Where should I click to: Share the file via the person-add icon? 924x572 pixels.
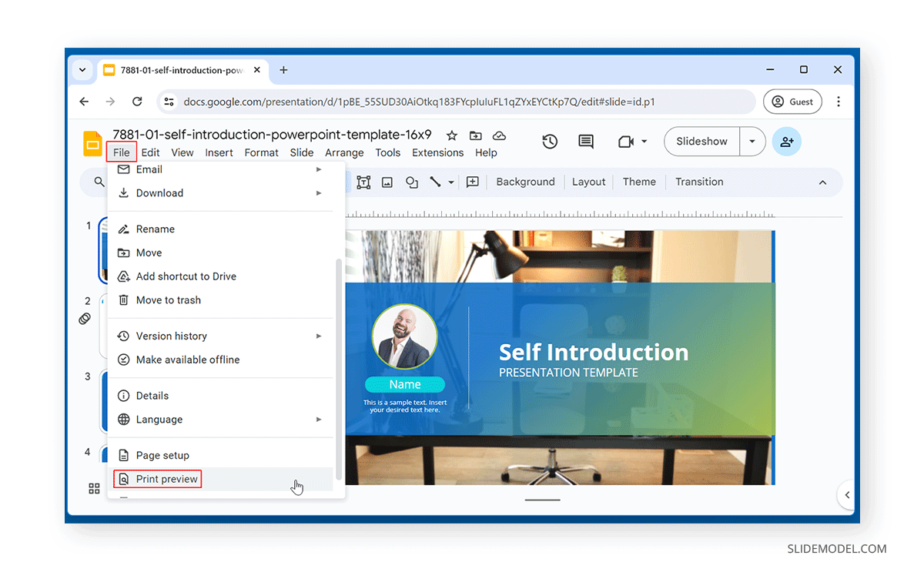(787, 142)
